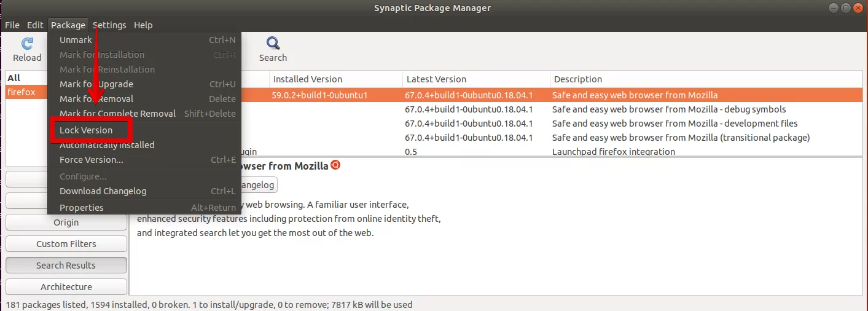
Task: Open the Edit menu
Action: tap(35, 25)
